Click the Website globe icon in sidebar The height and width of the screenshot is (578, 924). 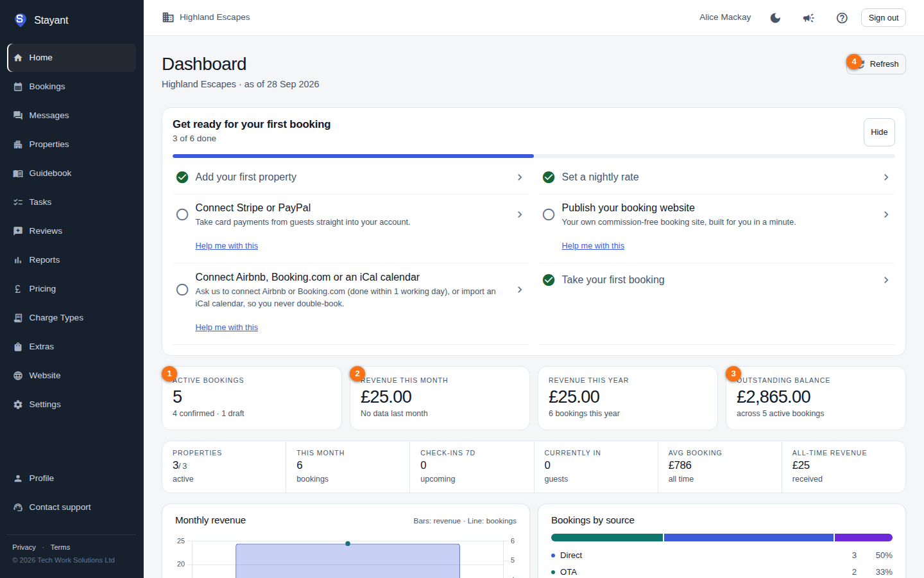18,376
